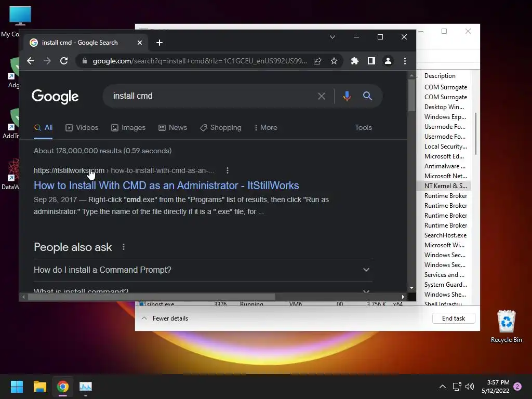Clear the Google search box text
This screenshot has width=532, height=399.
coord(321,96)
